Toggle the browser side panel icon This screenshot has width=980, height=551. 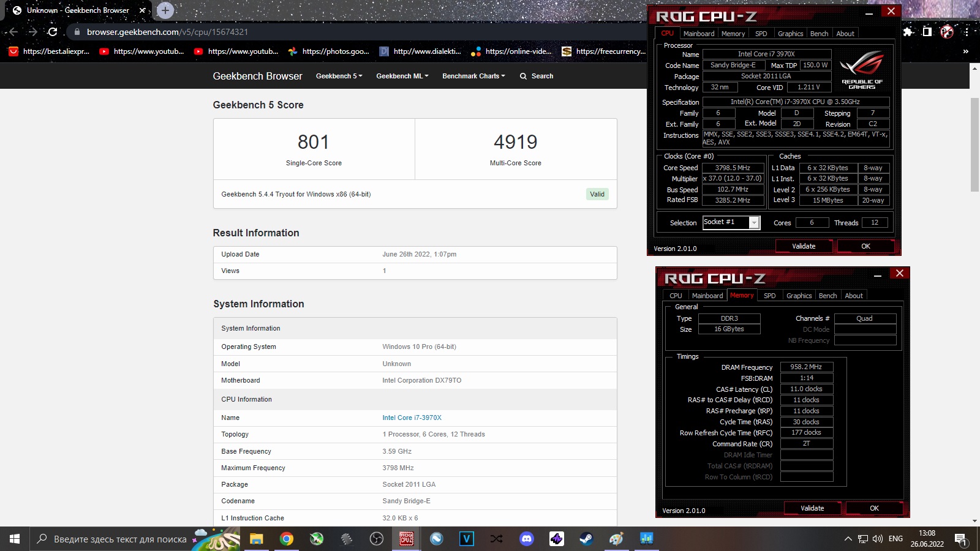927,32
